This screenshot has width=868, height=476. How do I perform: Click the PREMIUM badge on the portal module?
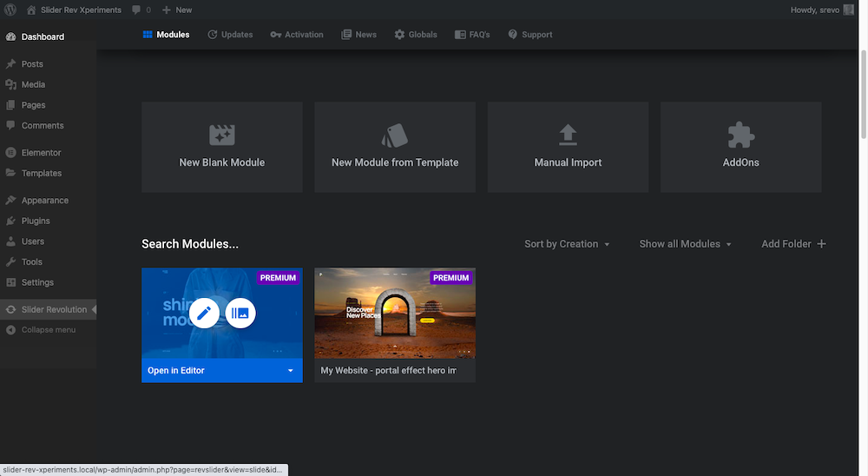click(x=450, y=278)
